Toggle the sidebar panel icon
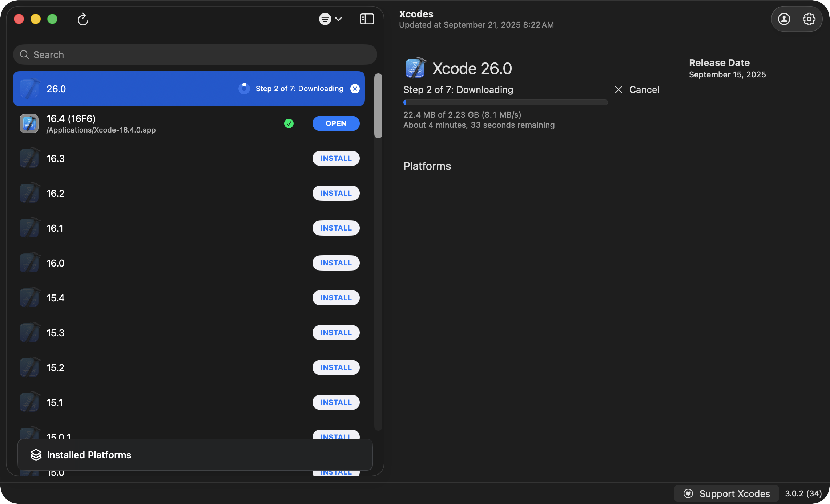The image size is (830, 504). click(367, 19)
